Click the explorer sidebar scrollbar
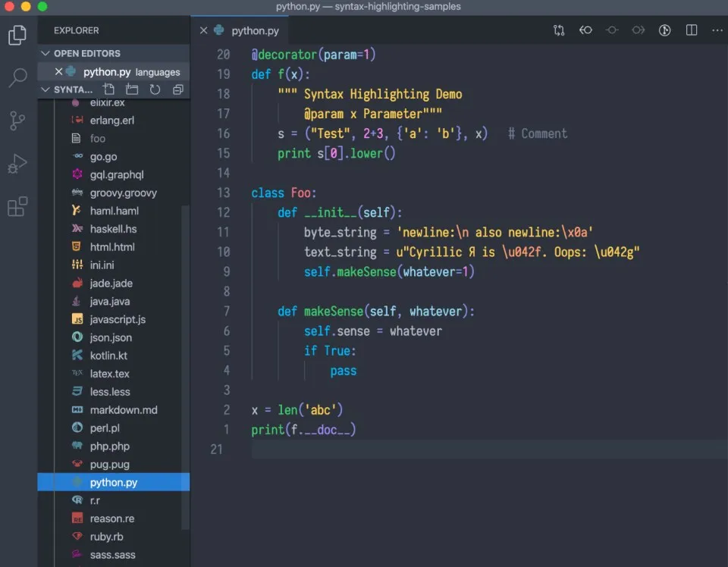This screenshot has height=567, width=728. coord(185,367)
